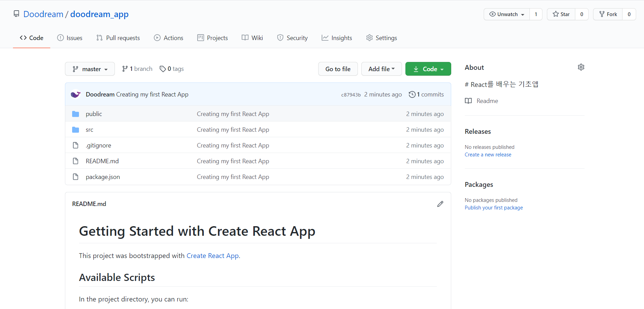
Task: Click the Doodream author name in commit bar
Action: tap(100, 94)
